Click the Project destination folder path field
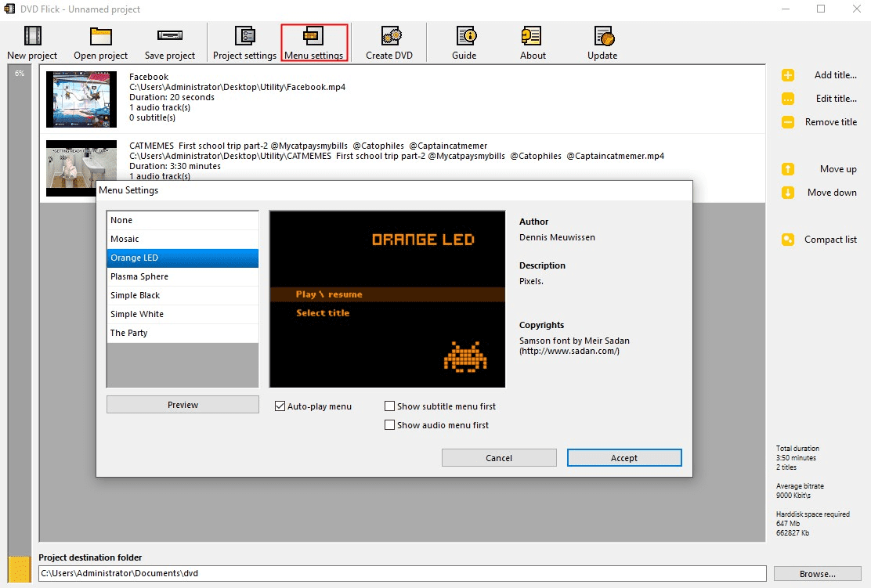This screenshot has height=588, width=871. coord(403,574)
